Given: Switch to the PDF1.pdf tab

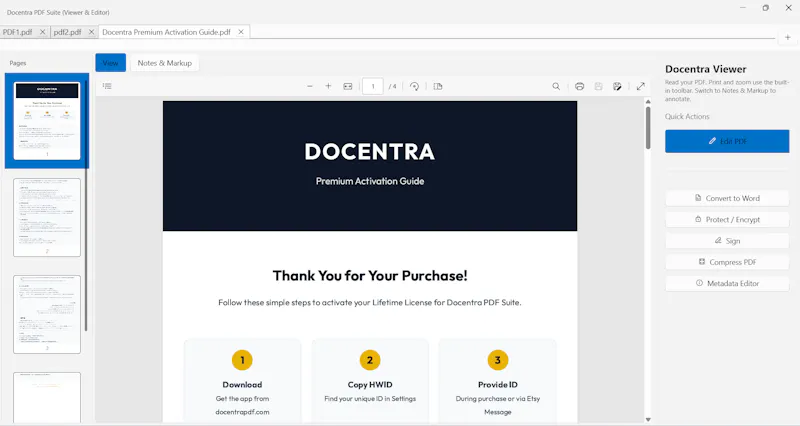Looking at the screenshot, I should coord(18,32).
